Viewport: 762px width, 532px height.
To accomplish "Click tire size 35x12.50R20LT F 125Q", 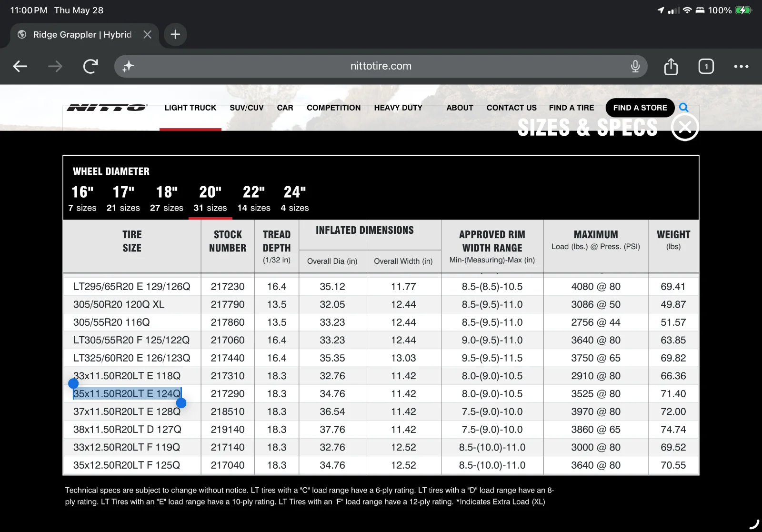I will tap(127, 465).
